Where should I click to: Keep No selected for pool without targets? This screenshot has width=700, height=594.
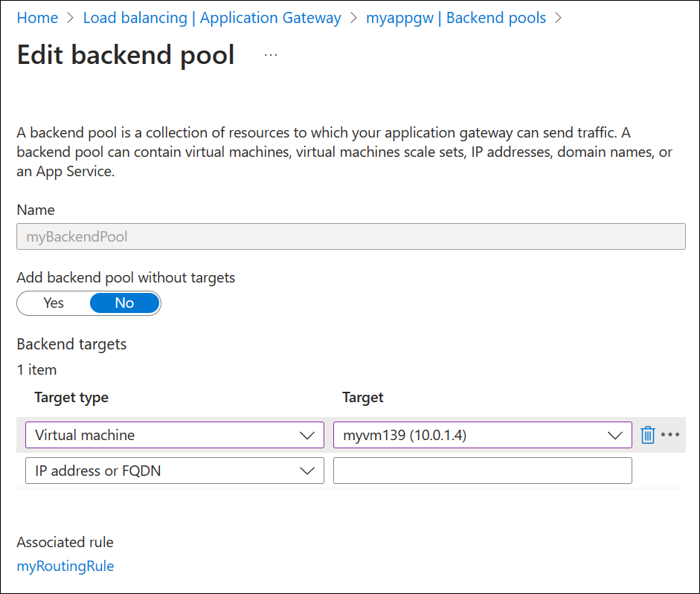[x=123, y=303]
